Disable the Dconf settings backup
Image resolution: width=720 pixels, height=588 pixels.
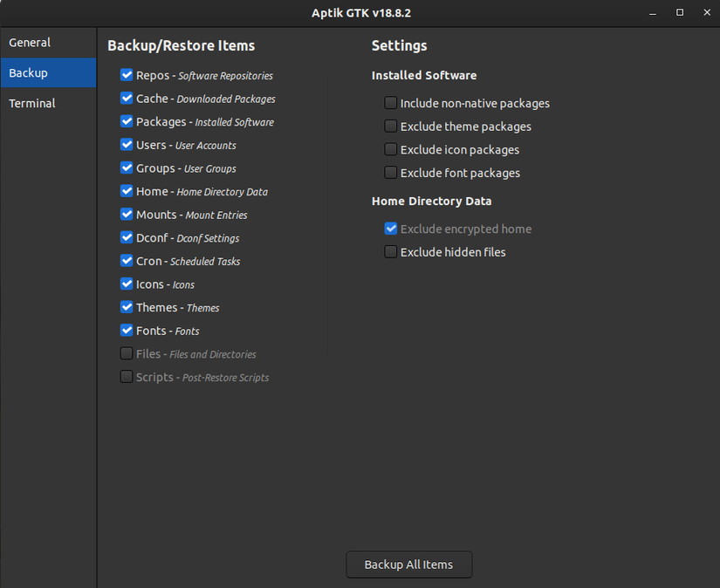(x=127, y=237)
